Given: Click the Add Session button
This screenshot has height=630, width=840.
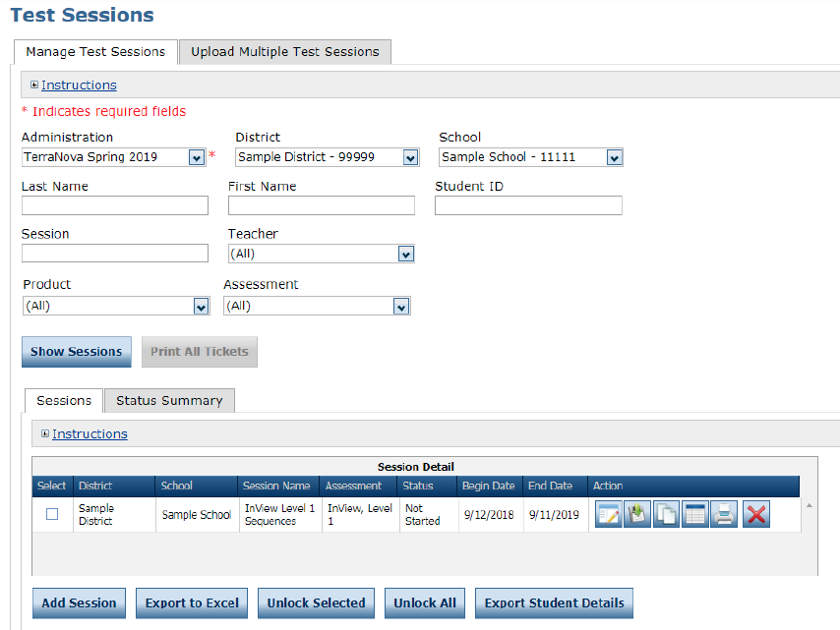Looking at the screenshot, I should [x=78, y=603].
